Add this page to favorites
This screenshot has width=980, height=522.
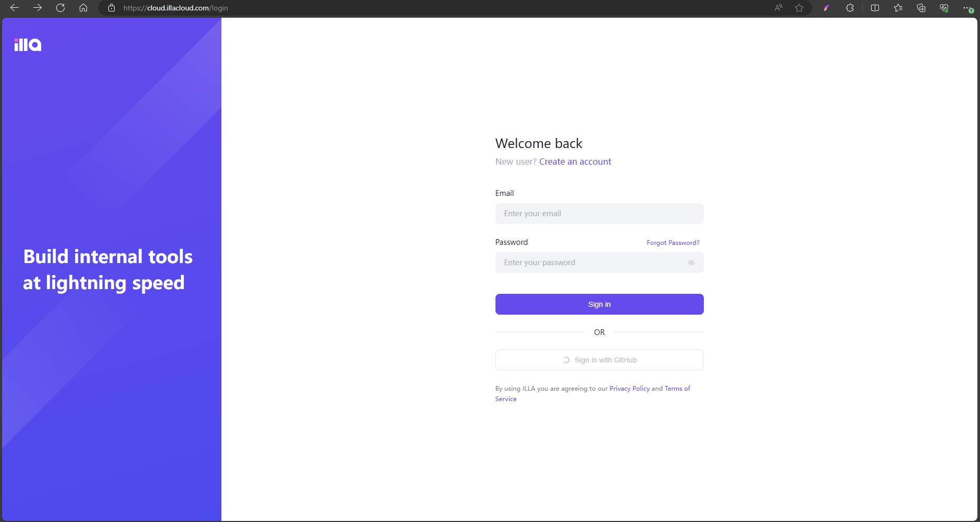pyautogui.click(x=800, y=8)
